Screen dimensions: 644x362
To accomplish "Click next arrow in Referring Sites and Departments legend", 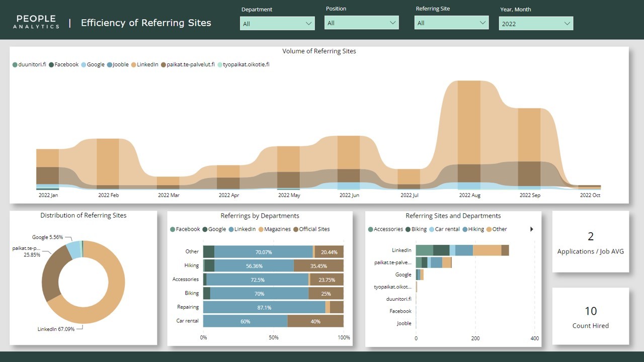I will pyautogui.click(x=532, y=229).
